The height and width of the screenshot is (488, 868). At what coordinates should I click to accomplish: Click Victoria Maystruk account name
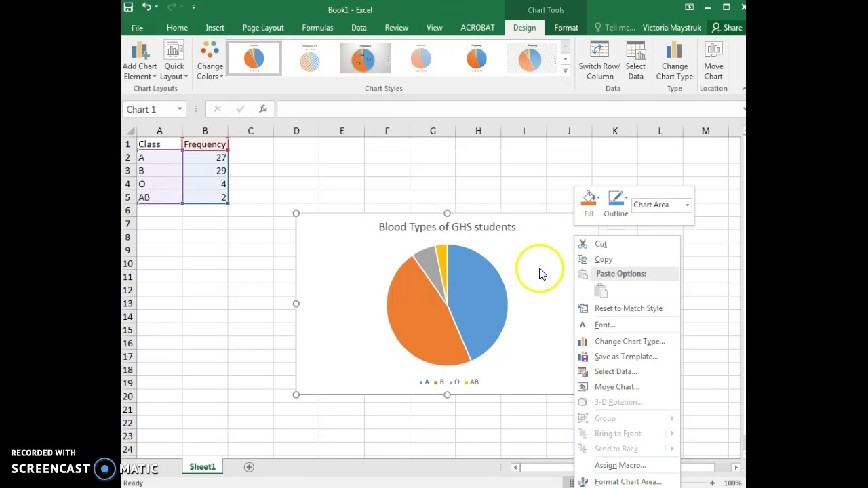click(x=672, y=28)
